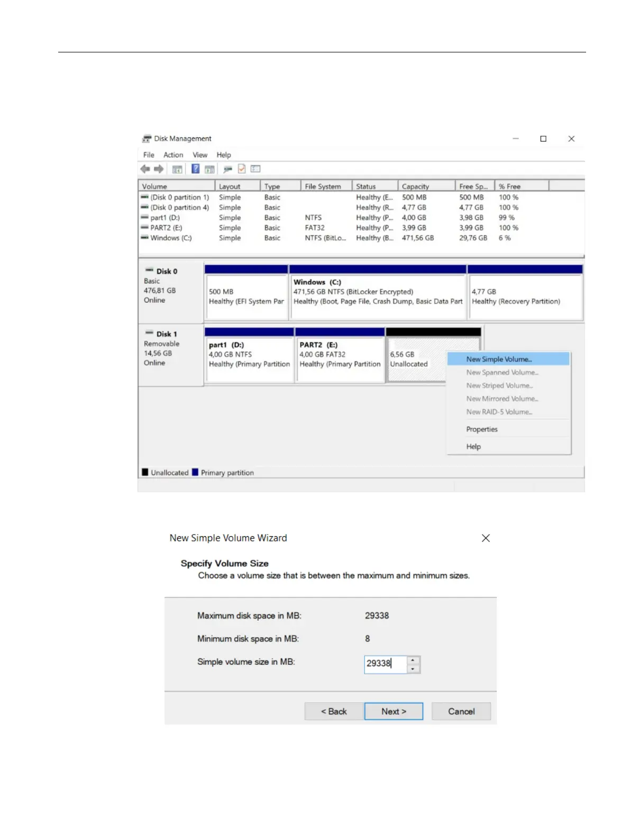This screenshot has height=840, width=630.
Task: Sort by Volume column header
Action: click(177, 186)
